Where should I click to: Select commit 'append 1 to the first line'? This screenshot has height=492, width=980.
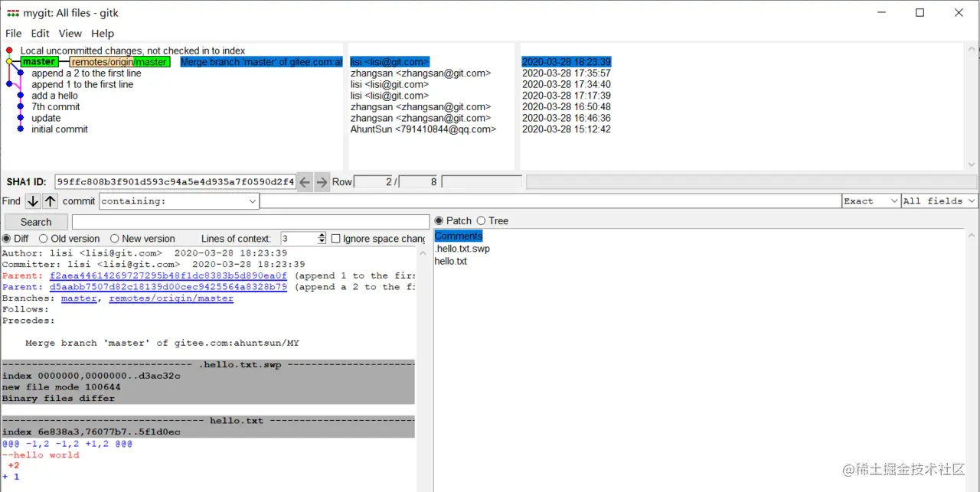[82, 84]
